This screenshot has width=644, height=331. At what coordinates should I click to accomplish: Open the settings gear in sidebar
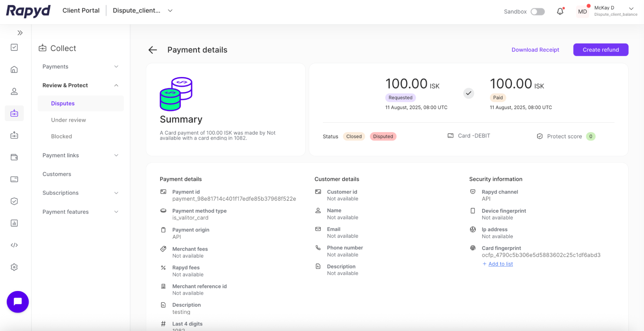coord(14,267)
